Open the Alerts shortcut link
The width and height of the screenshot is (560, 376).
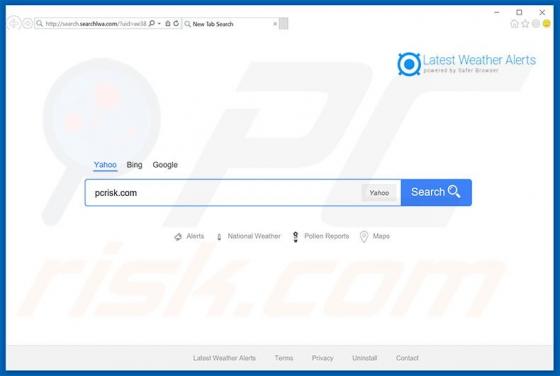click(195, 236)
